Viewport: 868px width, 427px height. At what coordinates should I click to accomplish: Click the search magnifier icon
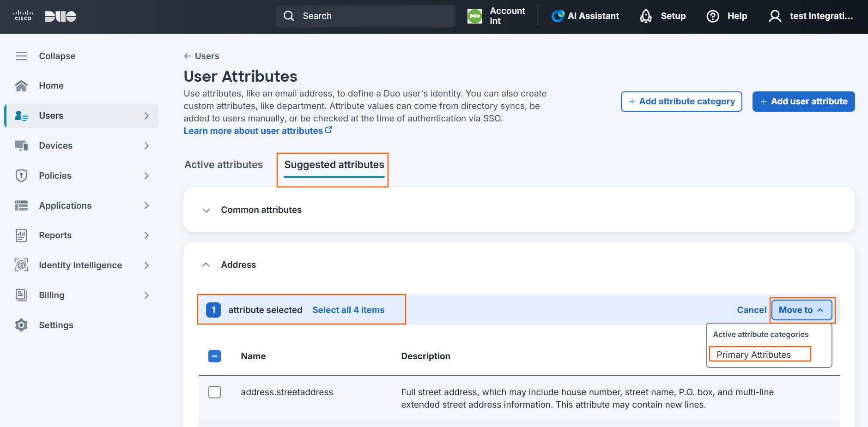289,16
